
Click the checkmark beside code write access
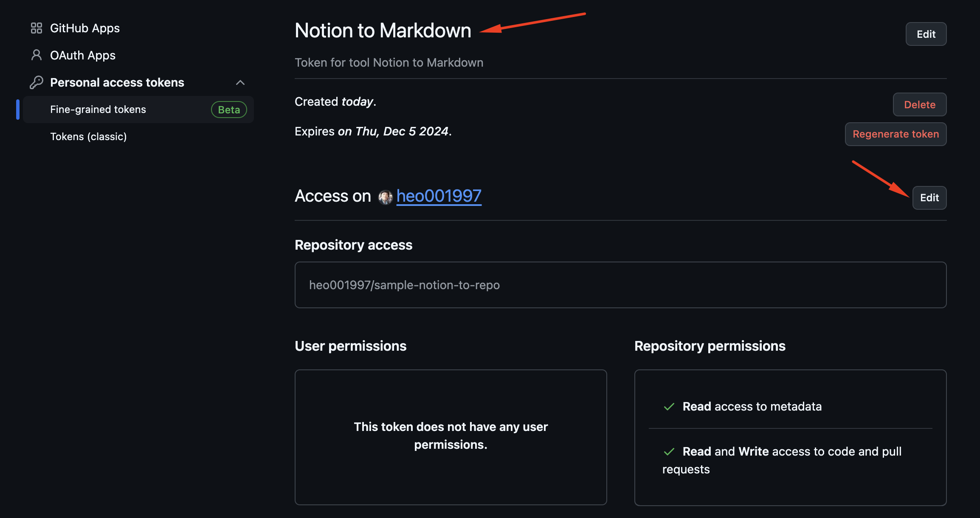(x=669, y=452)
